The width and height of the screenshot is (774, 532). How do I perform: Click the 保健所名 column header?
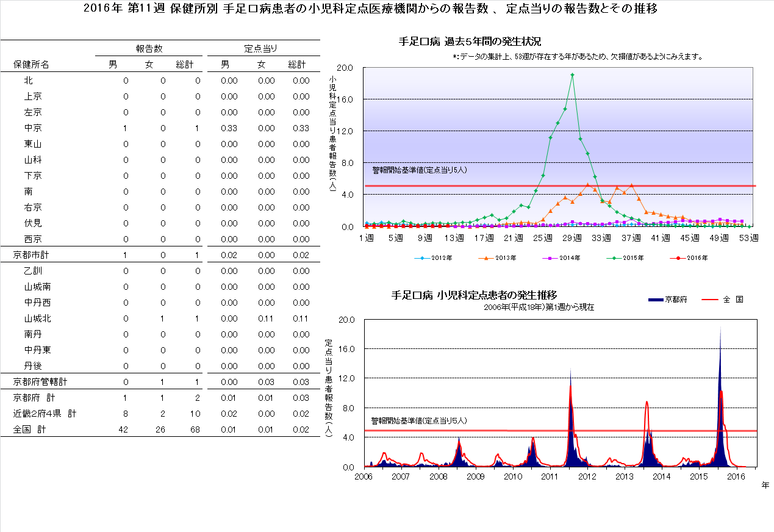click(x=31, y=65)
